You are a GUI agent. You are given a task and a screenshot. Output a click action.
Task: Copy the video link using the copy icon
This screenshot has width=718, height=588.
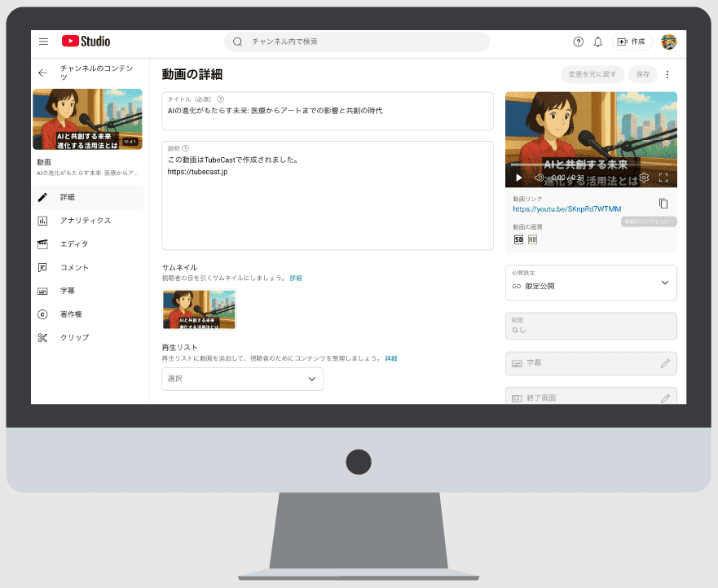(662, 204)
